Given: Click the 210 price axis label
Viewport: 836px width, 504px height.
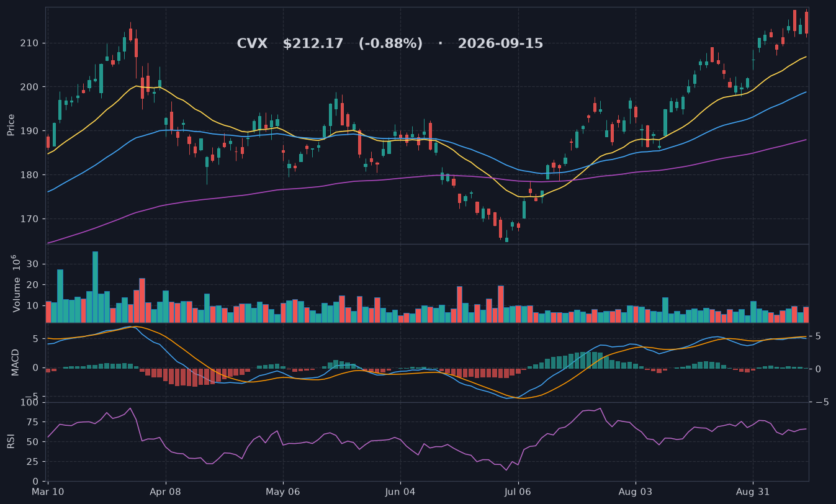Looking at the screenshot, I should (31, 43).
